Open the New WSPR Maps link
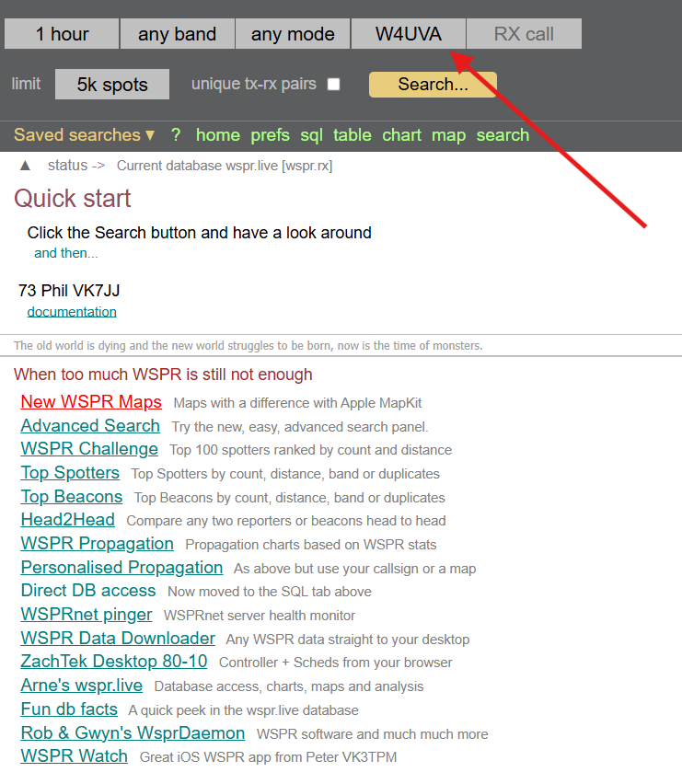682x784 pixels. click(x=91, y=402)
